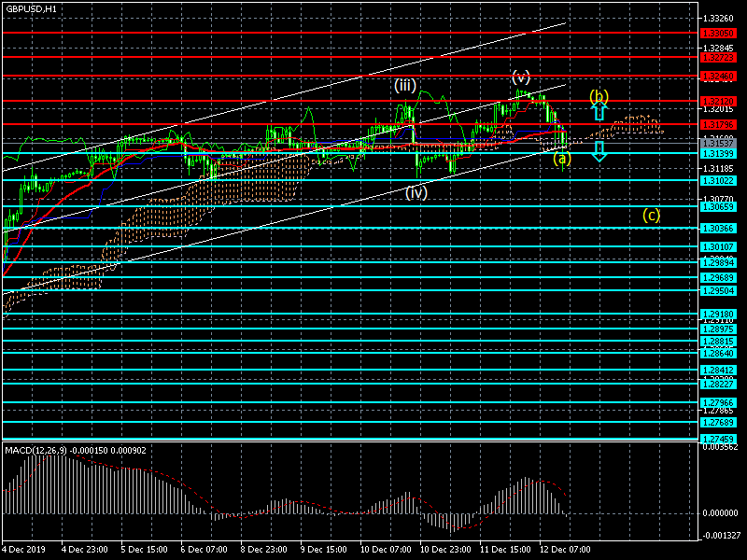Select the 1.32460 red price label
Image resolution: width=747 pixels, height=560 pixels.
(x=718, y=77)
